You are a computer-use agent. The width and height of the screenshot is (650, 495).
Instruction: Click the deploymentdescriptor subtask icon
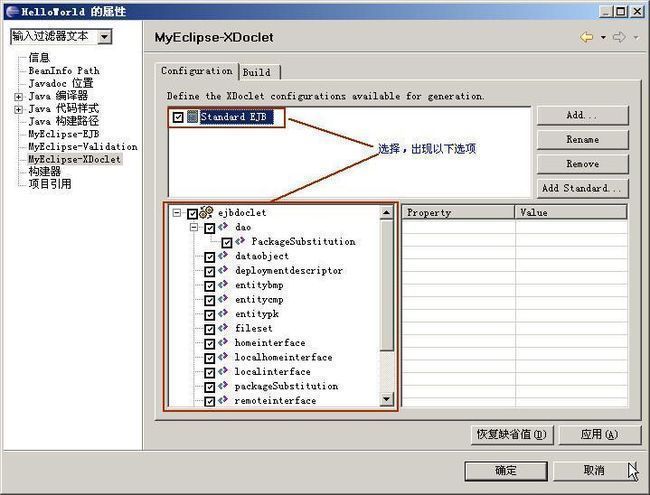coord(223,270)
